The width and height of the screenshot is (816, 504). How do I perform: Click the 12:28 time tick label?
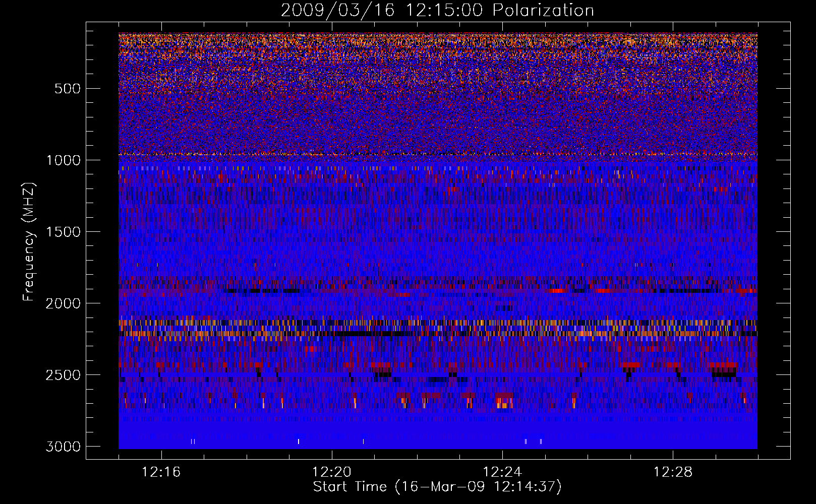point(673,472)
